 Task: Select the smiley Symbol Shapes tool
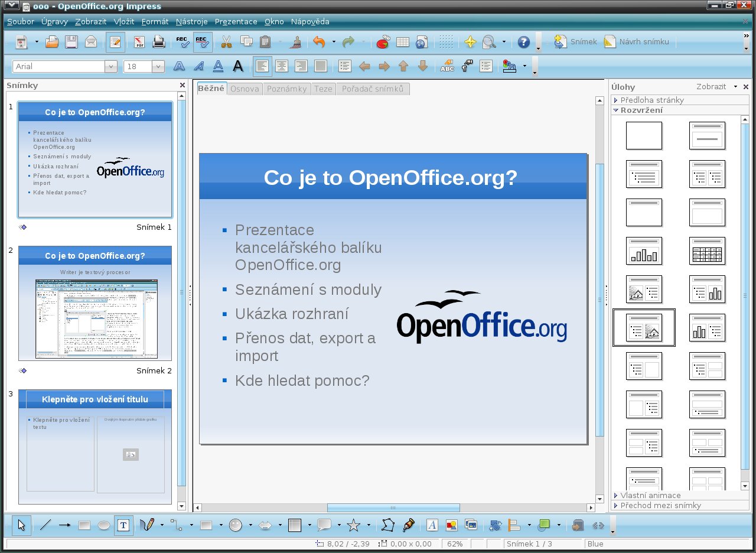click(235, 525)
